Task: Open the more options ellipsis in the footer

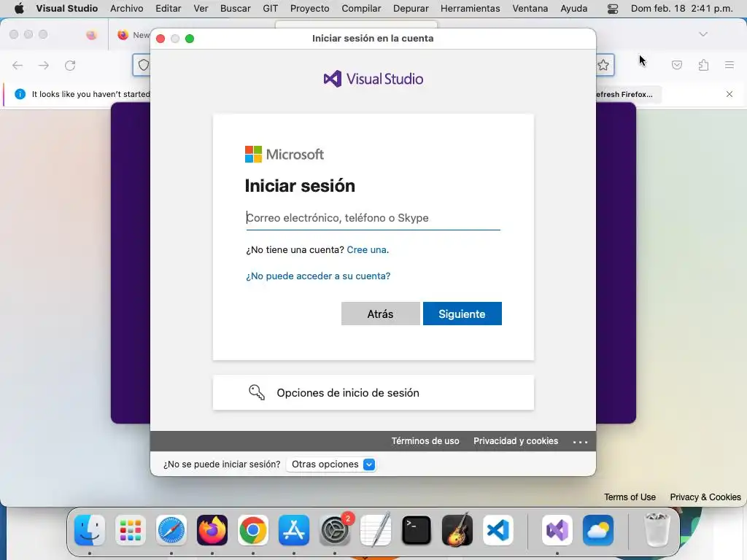Action: (580, 442)
